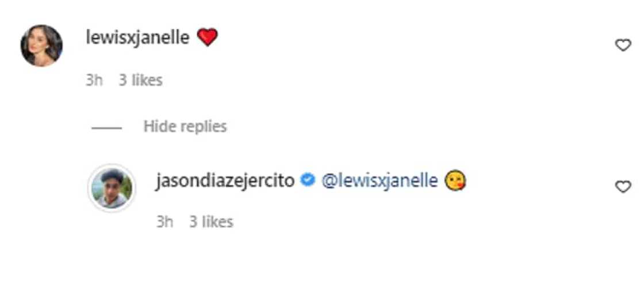Like the lewisxjanelle comment with heart icon
Image resolution: width=644 pixels, height=282 pixels.
[623, 45]
